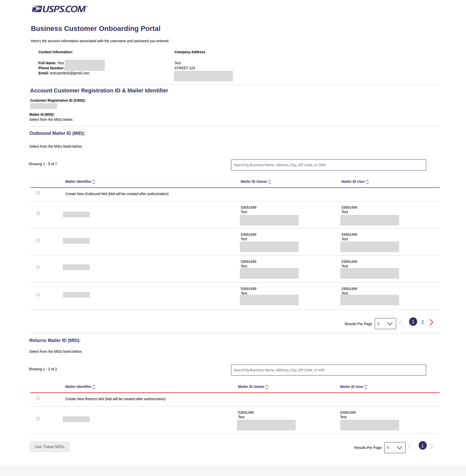Click previous page arrow in returns pagination
Image resolution: width=466 pixels, height=476 pixels.
410,446
